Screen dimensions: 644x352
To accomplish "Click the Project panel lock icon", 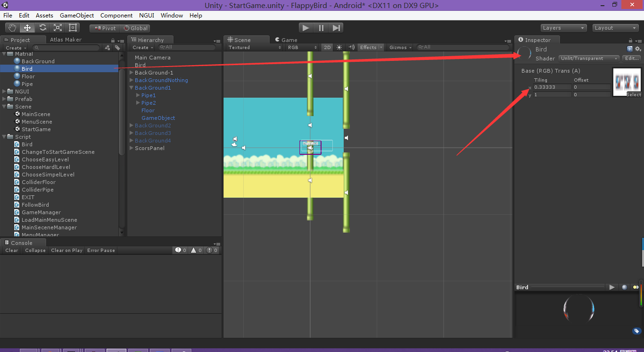I will (113, 41).
